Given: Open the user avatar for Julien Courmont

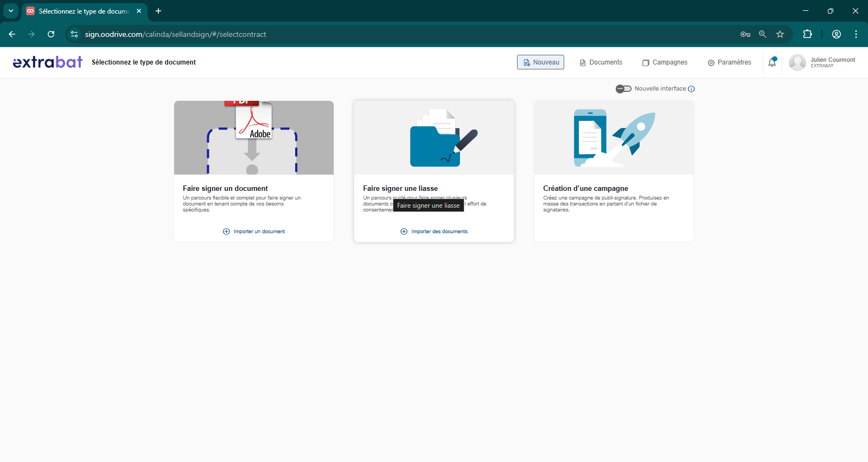Looking at the screenshot, I should point(797,62).
